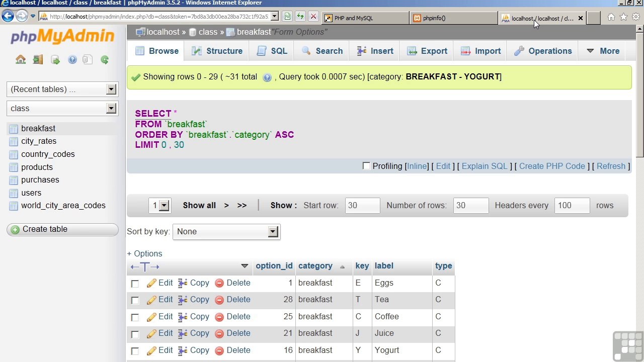Viewport: 644px width, 362px height.
Task: Open the Query window icon in sidebar
Action: coord(55,60)
